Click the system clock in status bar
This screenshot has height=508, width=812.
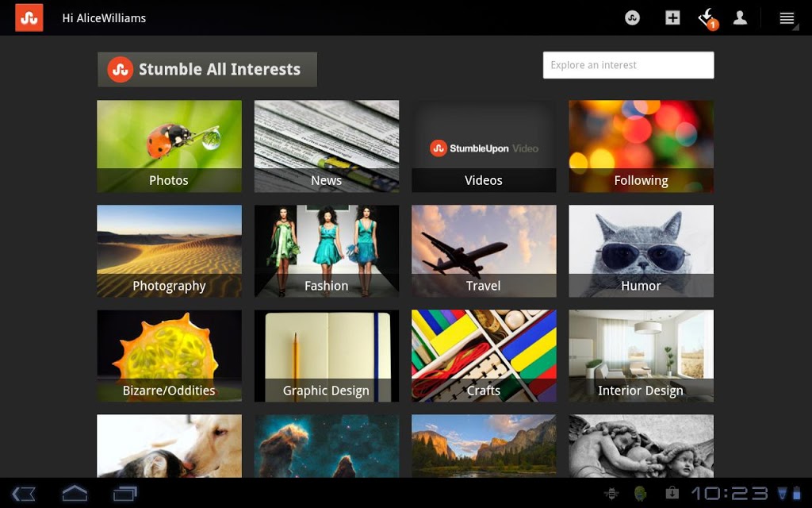coord(729,494)
